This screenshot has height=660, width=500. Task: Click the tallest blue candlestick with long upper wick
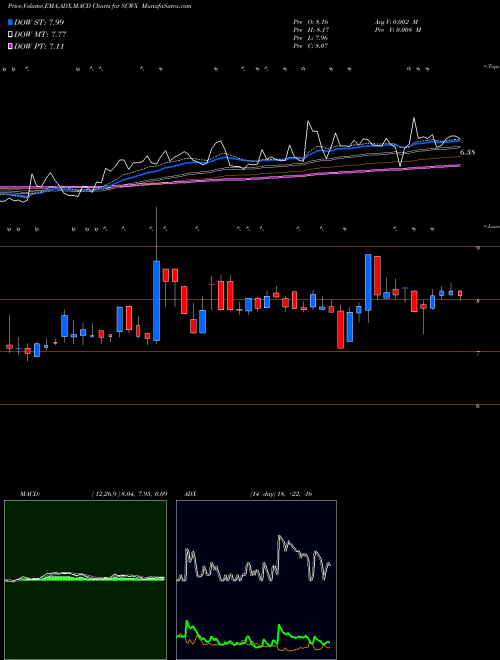[x=157, y=301]
